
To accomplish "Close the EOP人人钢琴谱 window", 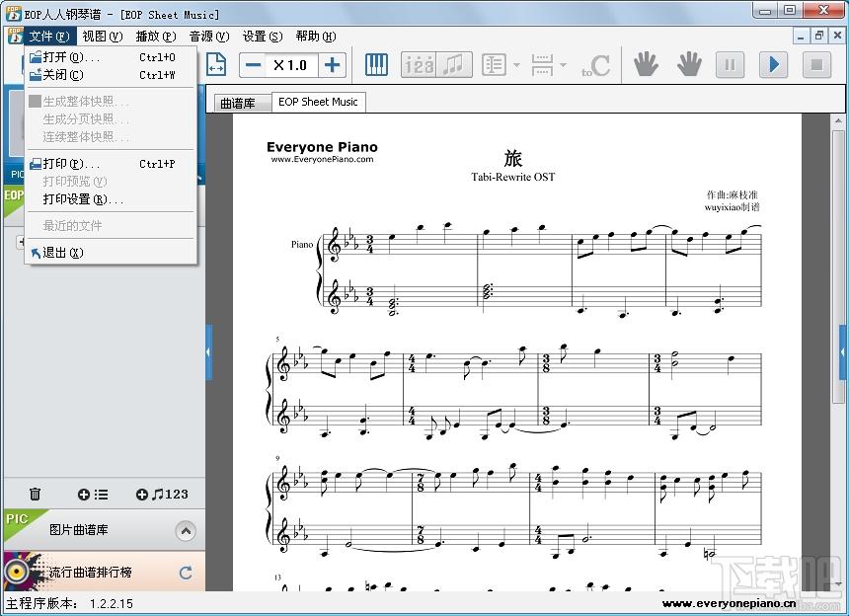I will tap(824, 10).
